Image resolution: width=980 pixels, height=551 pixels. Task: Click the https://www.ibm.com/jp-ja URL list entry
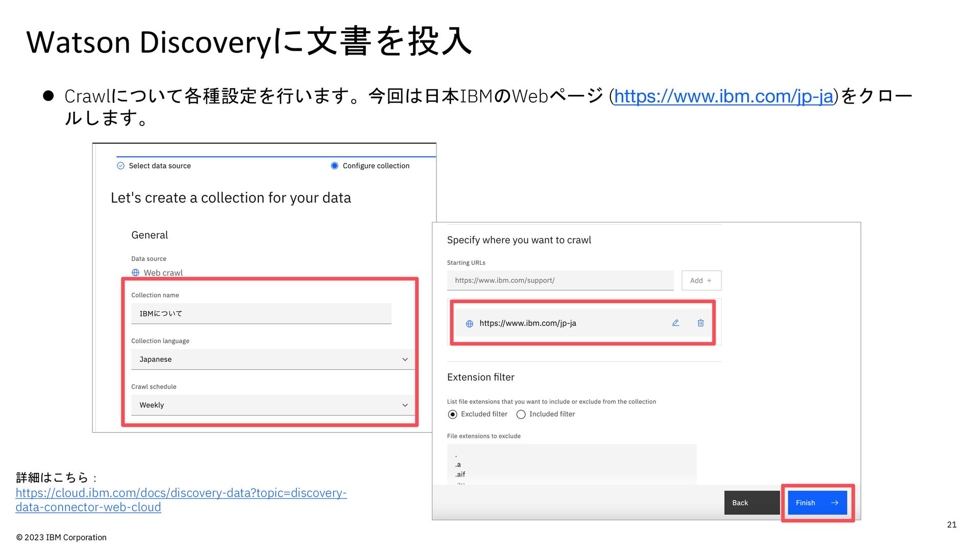pos(583,323)
